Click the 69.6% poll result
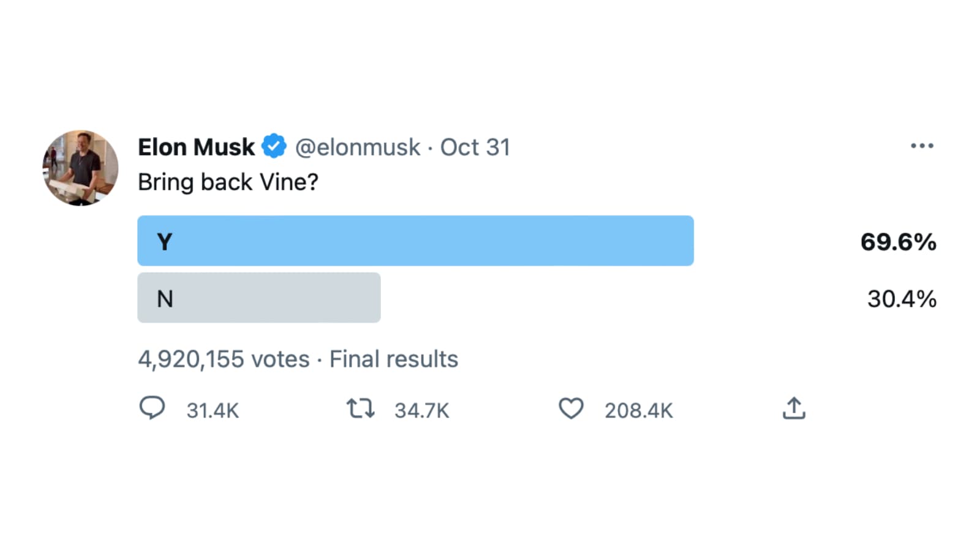Image resolution: width=980 pixels, height=551 pixels. [x=898, y=242]
